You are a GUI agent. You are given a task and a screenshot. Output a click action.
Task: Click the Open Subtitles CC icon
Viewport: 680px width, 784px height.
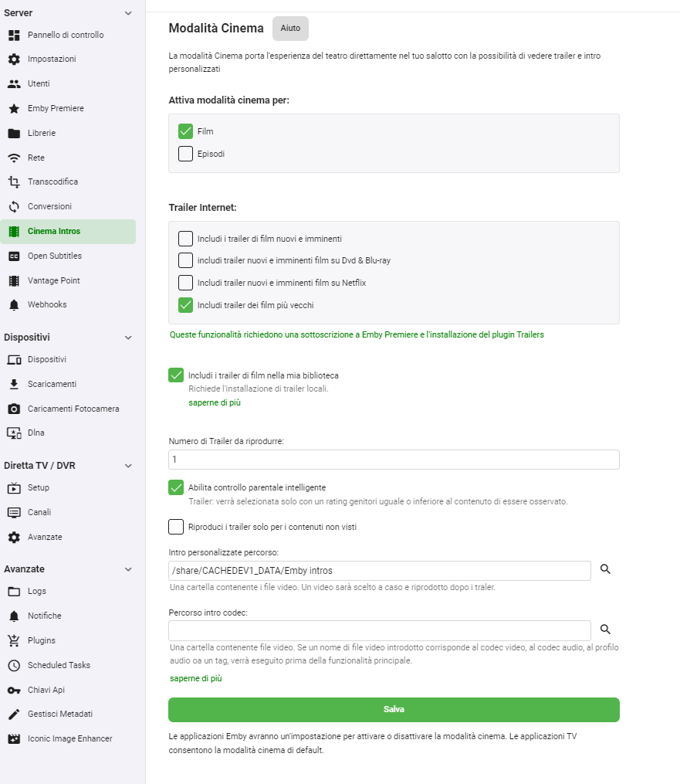click(x=14, y=256)
